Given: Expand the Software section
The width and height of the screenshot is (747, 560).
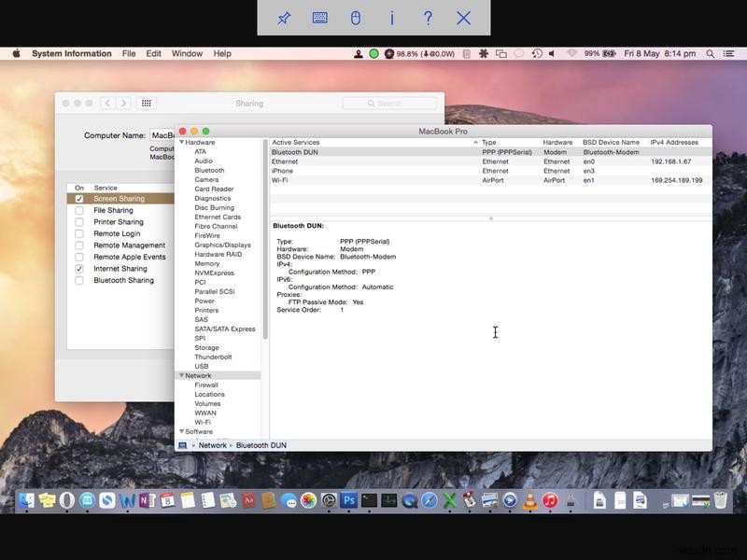Looking at the screenshot, I should pos(181,431).
